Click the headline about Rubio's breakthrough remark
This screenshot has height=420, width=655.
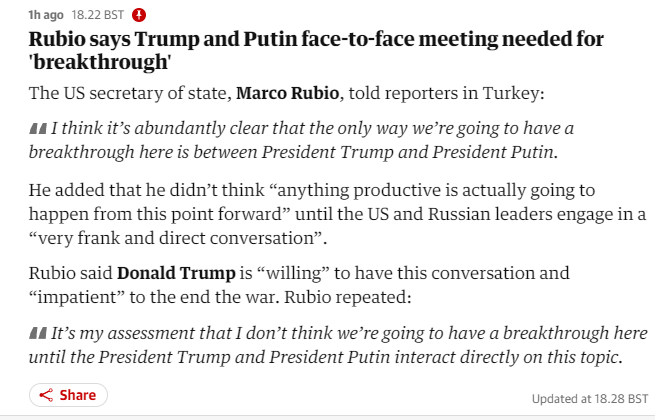(x=316, y=50)
